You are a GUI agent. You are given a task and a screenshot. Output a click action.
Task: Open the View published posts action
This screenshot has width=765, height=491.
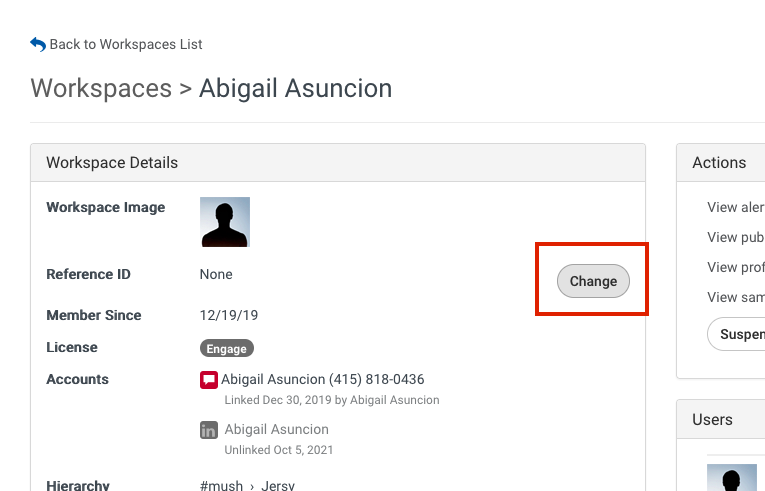736,237
